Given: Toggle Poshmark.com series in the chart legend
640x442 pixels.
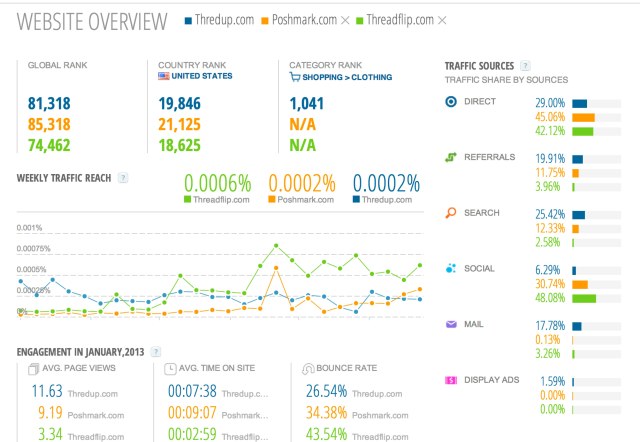Looking at the screenshot, I should pos(301,200).
